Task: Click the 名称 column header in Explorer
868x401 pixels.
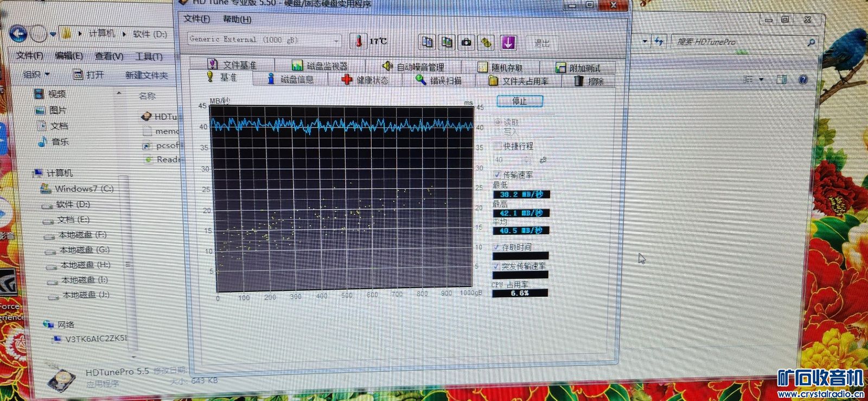Action: [x=147, y=96]
